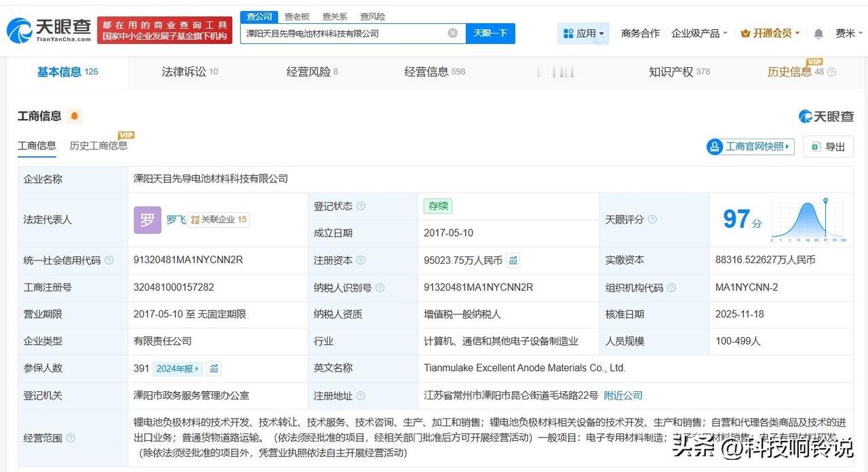Open the 附近公司 link
868x472 pixels.
coord(623,396)
